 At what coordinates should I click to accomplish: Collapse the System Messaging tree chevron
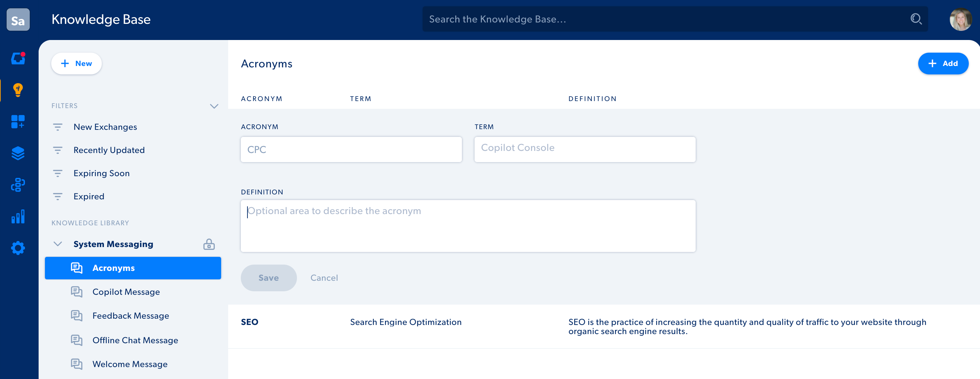point(58,244)
